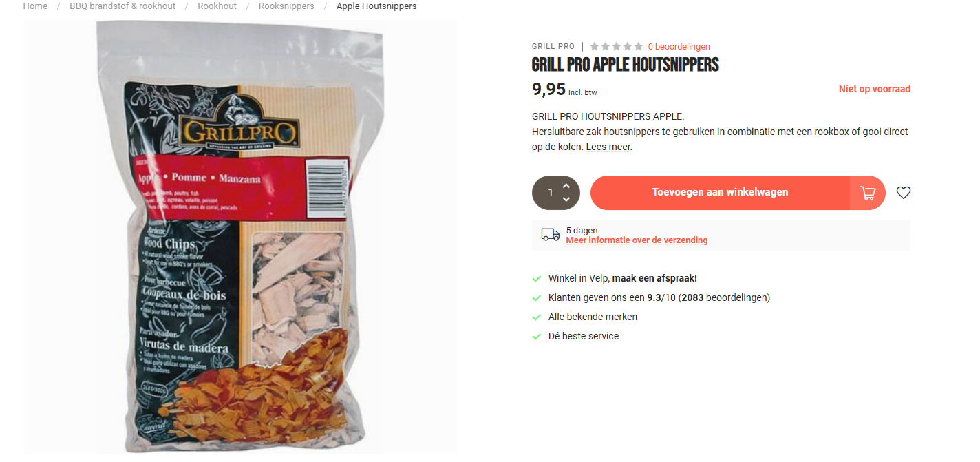
Task: Click the GrillPro wood chips product image
Action: pos(239,237)
